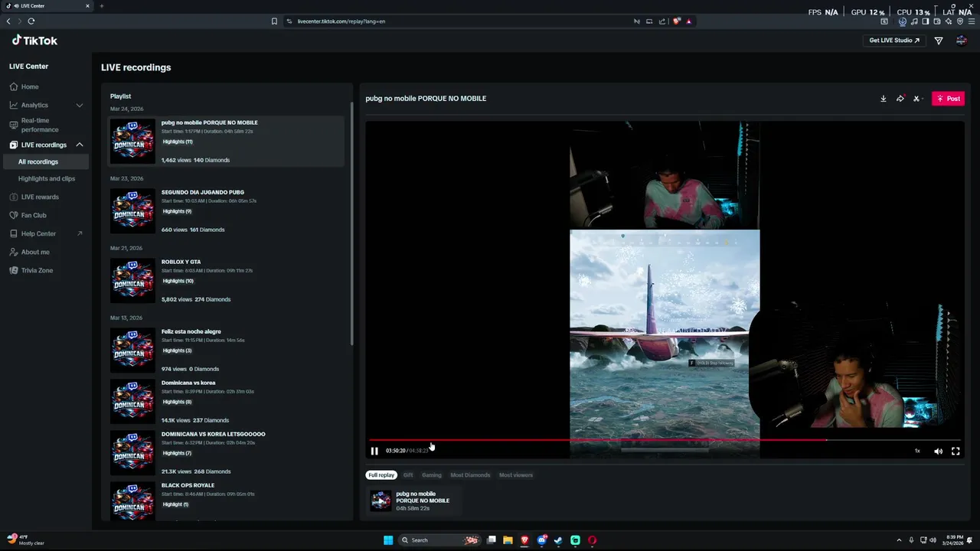Open Steam from the taskbar
Image resolution: width=980 pixels, height=551 pixels.
pos(558,540)
